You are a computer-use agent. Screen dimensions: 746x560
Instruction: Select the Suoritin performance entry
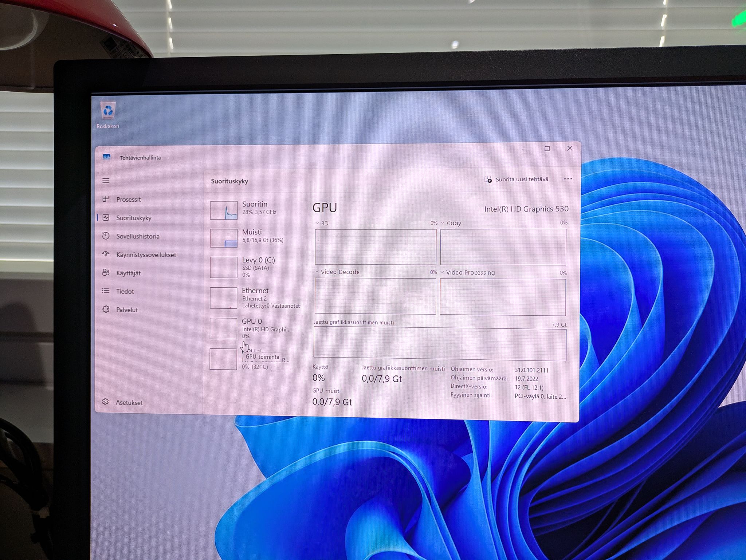[255, 209]
